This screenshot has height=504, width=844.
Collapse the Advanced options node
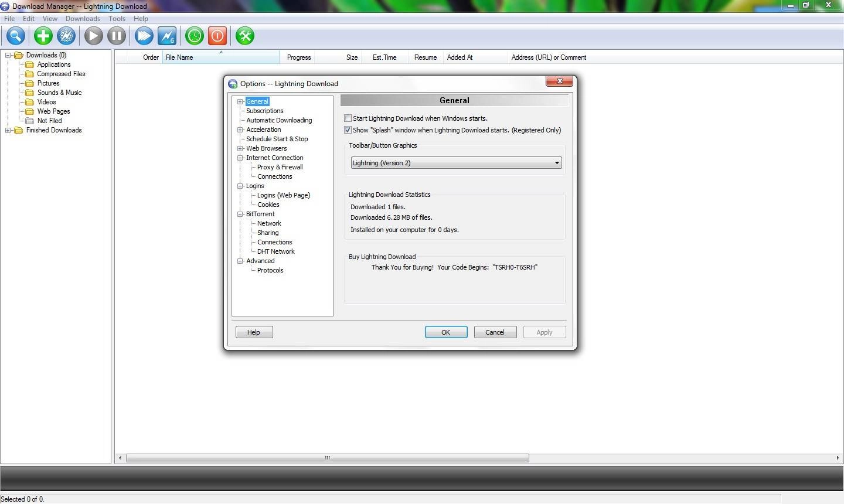tap(240, 261)
